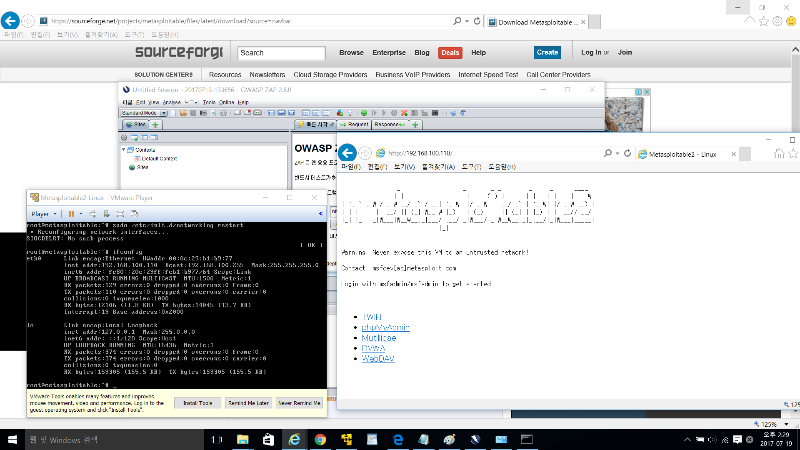
Task: Collapse Contexts tree node in ZAP
Action: pos(123,150)
